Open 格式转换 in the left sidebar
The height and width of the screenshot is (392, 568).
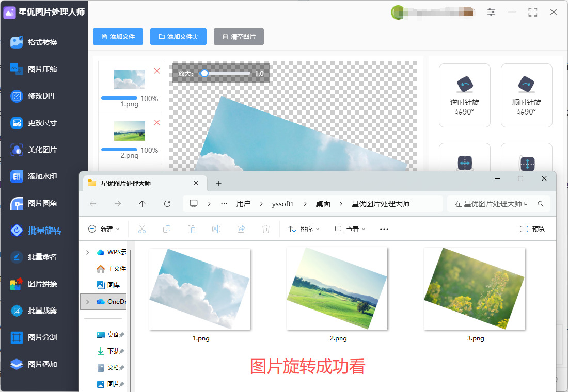(x=34, y=42)
